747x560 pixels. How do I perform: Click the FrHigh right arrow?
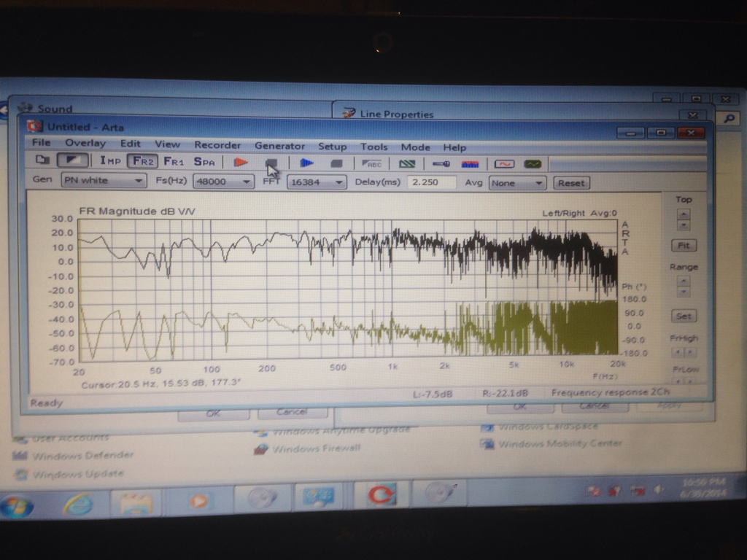click(690, 353)
